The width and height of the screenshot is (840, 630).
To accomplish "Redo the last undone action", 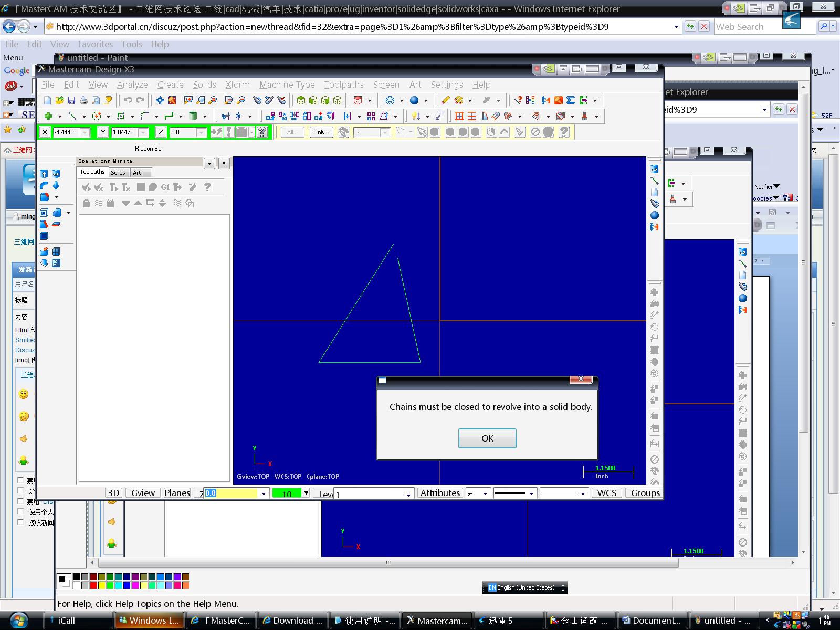I will (x=140, y=100).
